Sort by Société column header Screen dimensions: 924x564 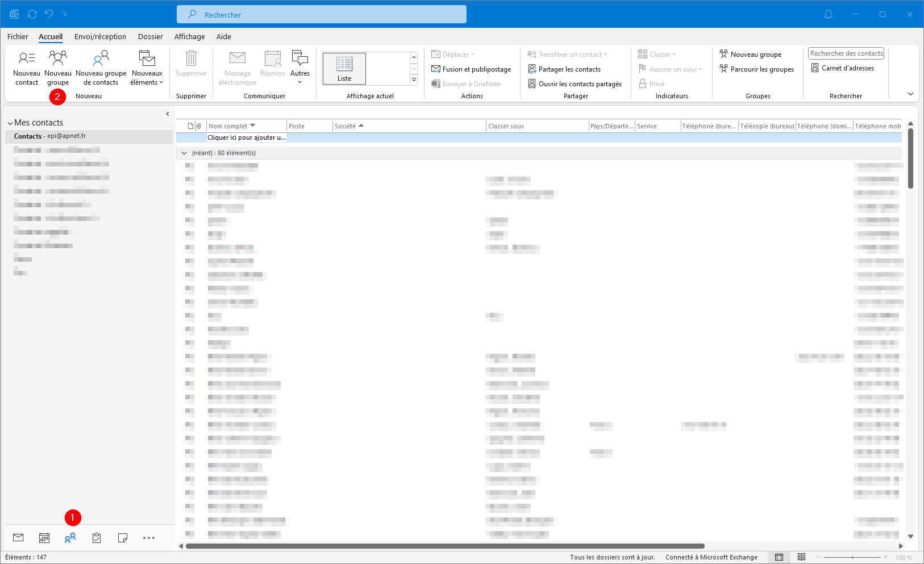pyautogui.click(x=409, y=126)
